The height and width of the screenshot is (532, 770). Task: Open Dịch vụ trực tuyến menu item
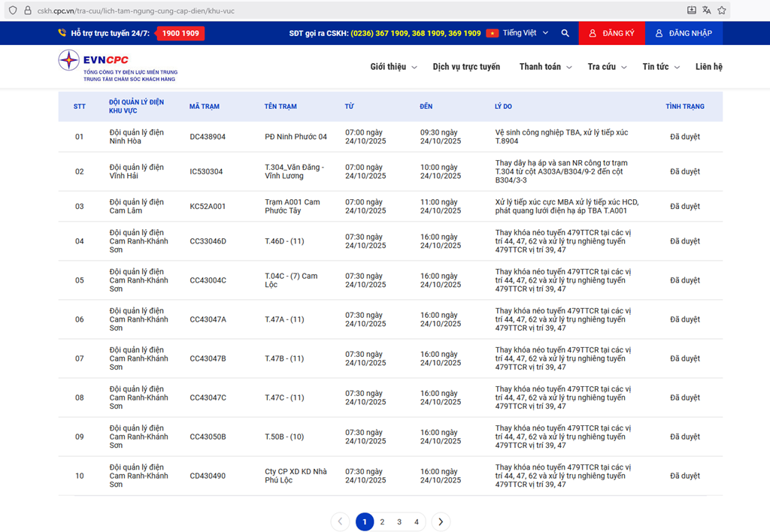[x=466, y=67]
